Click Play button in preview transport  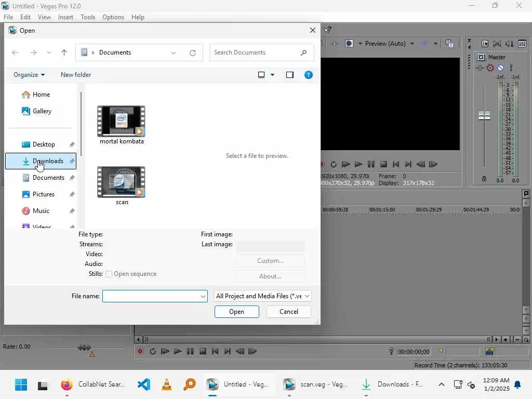pos(358,164)
